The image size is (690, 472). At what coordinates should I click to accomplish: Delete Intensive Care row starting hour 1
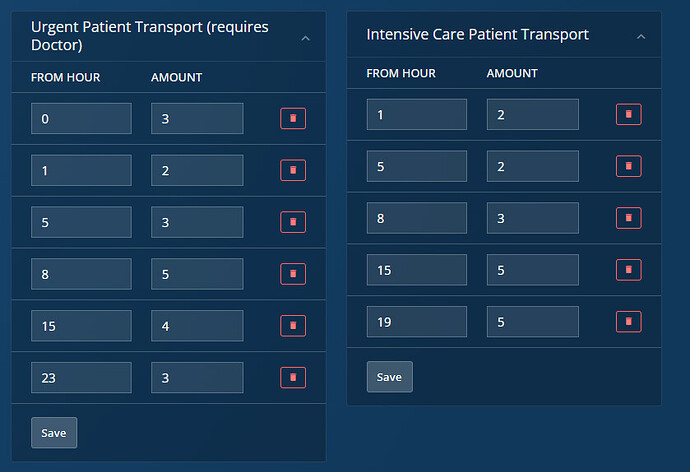[x=628, y=114]
